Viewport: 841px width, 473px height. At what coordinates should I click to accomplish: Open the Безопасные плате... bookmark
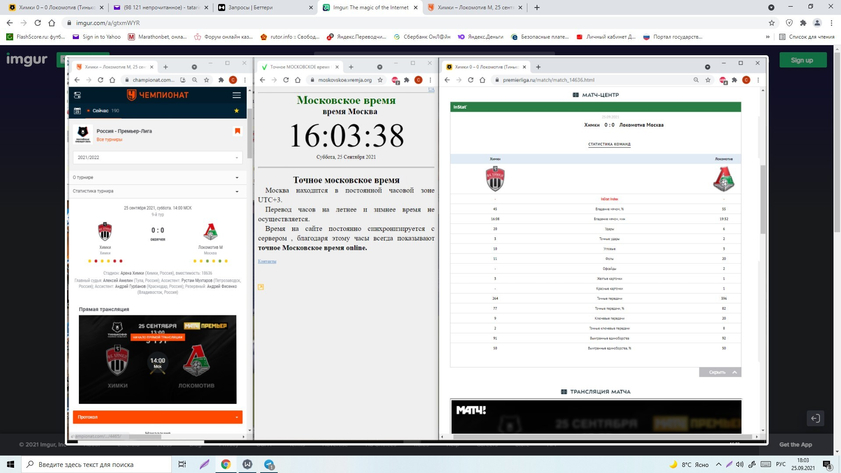(x=540, y=37)
